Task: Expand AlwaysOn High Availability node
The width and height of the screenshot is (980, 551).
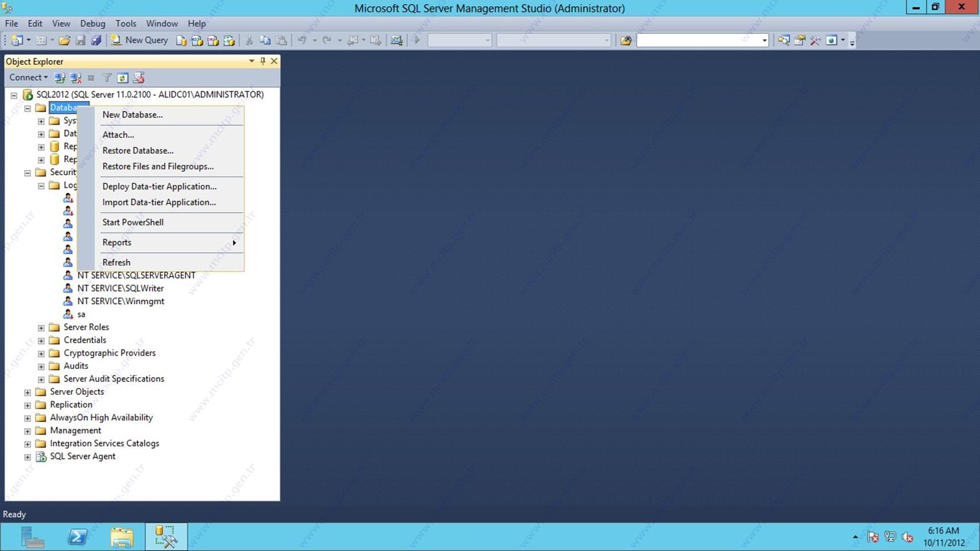Action: pyautogui.click(x=27, y=418)
